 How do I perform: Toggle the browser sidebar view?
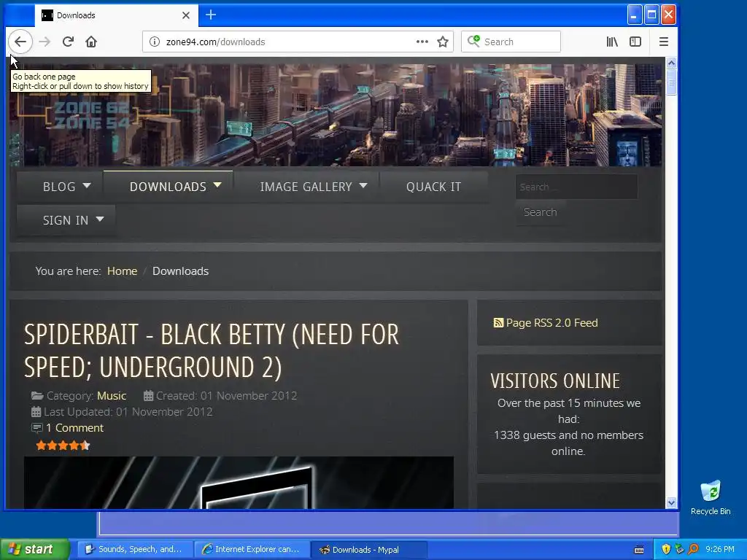tap(635, 42)
